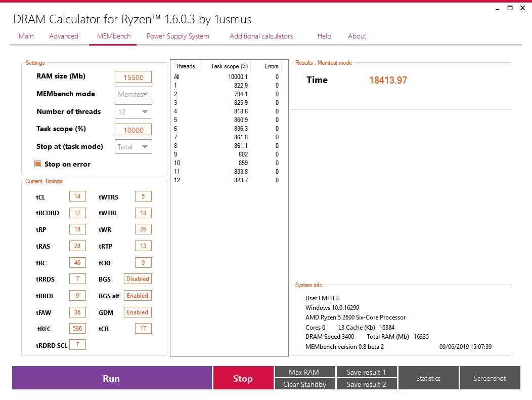The height and width of the screenshot is (400, 532).
Task: Click the tRC value 46
Action: [x=77, y=263]
